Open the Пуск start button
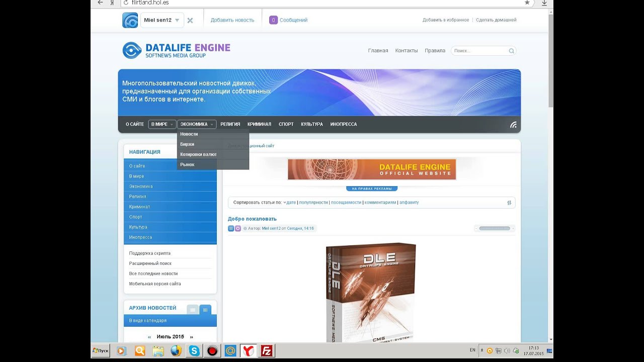This screenshot has width=644, height=362. (x=101, y=350)
